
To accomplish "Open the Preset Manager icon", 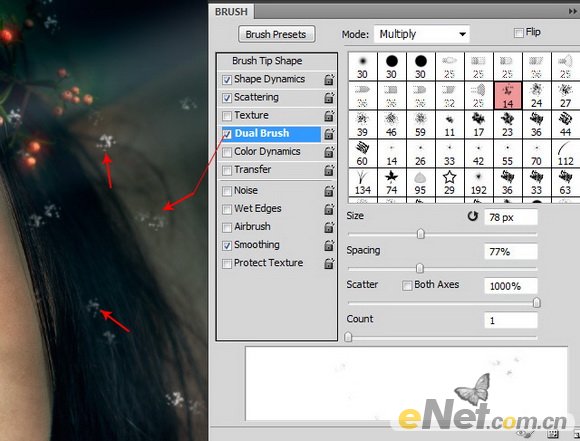I will [553, 434].
